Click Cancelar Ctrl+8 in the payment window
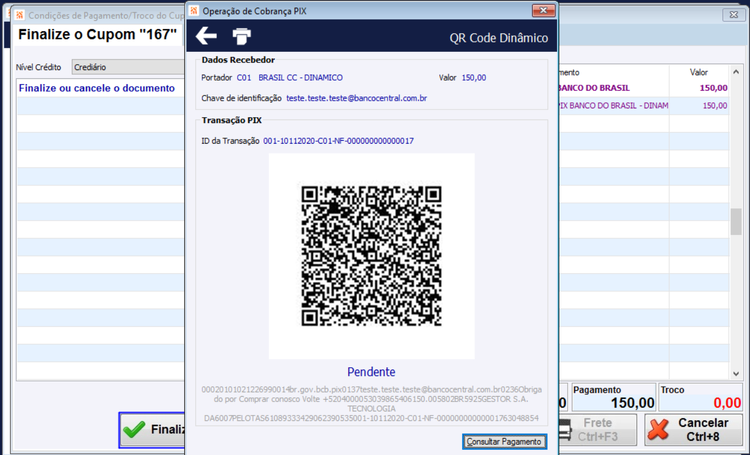750x455 pixels. 694,429
